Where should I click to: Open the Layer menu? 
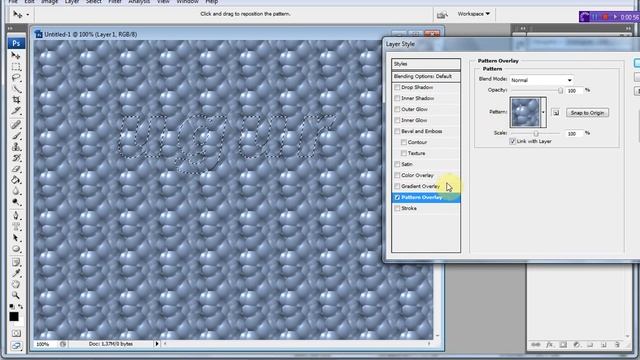pos(72,2)
